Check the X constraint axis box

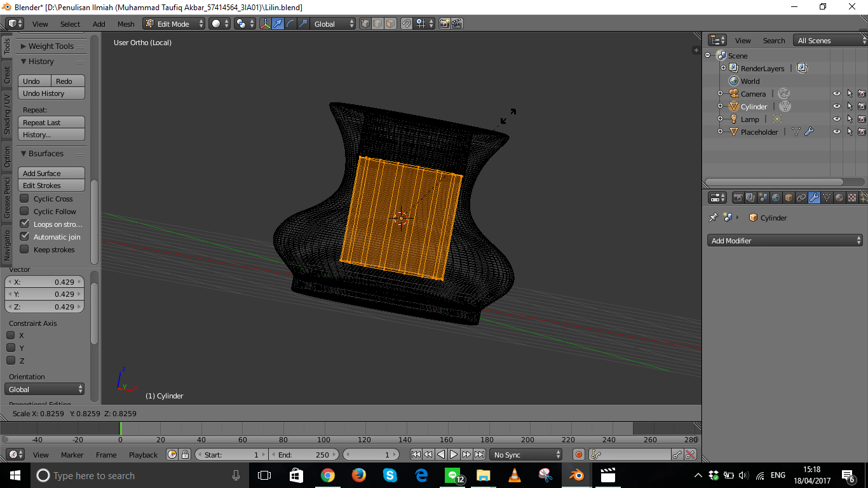tap(11, 335)
